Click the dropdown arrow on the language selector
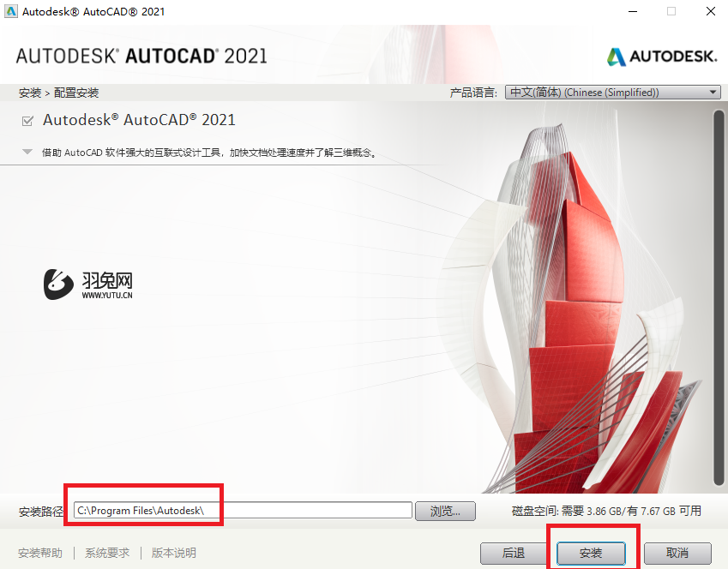The height and width of the screenshot is (569, 728). [x=713, y=92]
